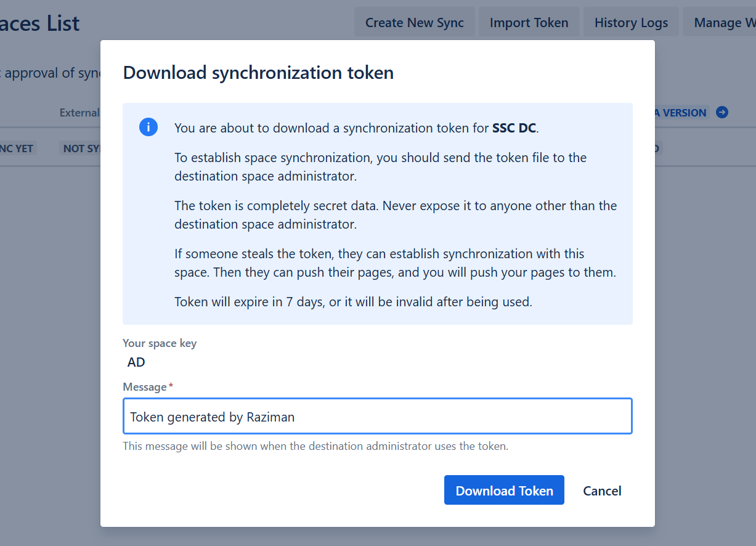
Task: Click the NC YET status badge
Action: [17, 149]
